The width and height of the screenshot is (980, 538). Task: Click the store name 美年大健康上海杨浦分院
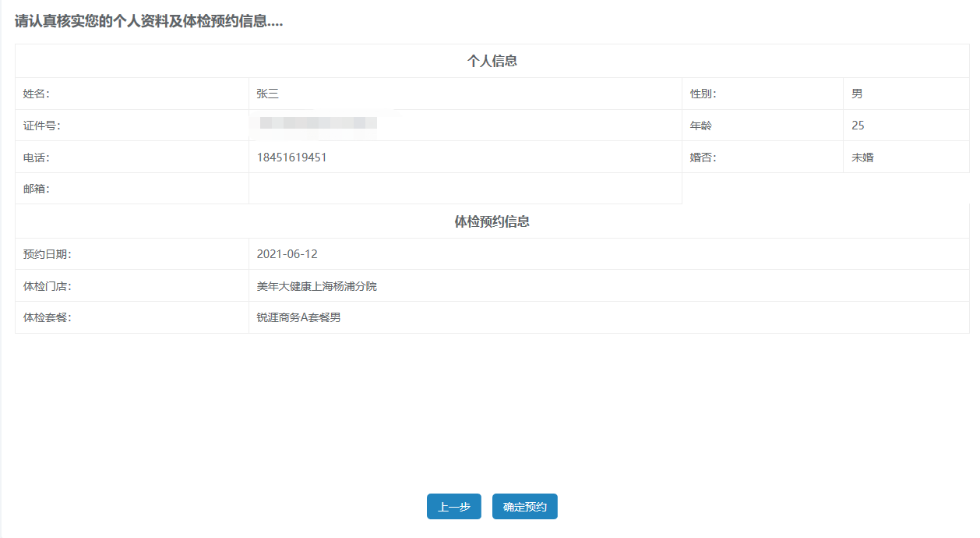[316, 286]
